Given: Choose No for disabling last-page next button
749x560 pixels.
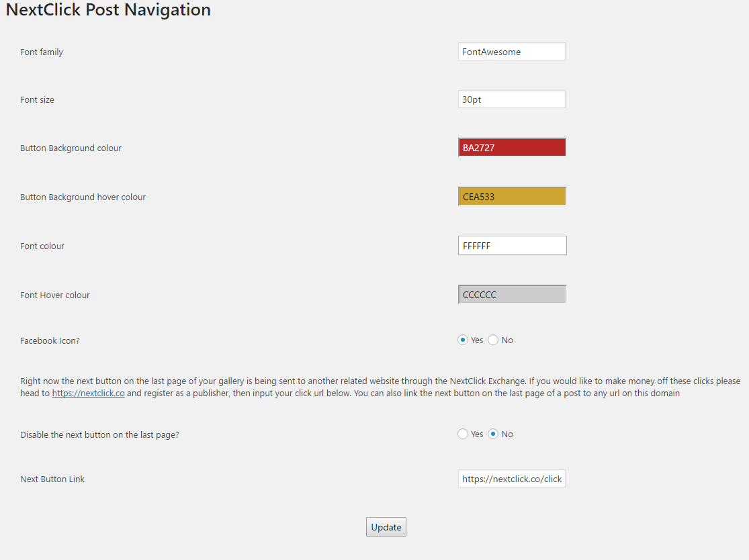Looking at the screenshot, I should (x=493, y=434).
